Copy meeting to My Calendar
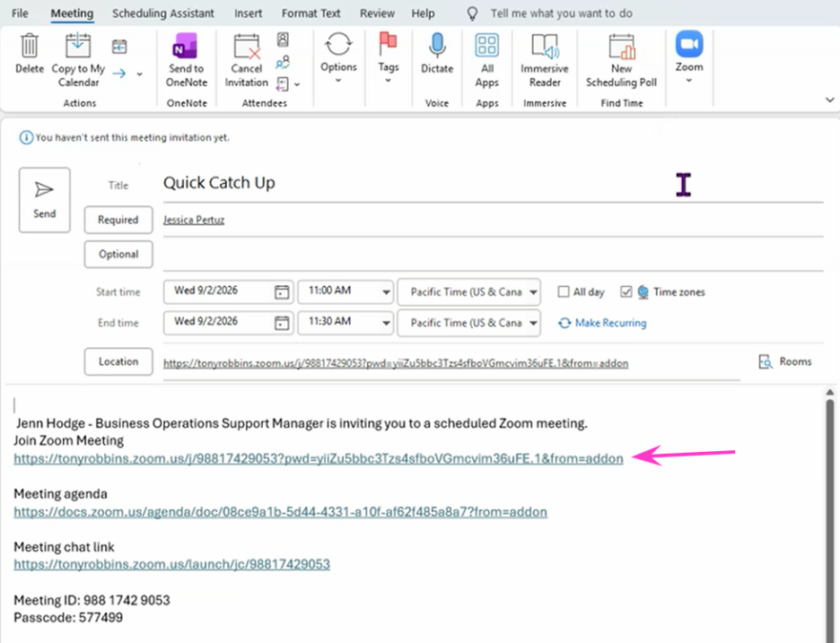Screen dimensions: 840x643 (x=78, y=59)
